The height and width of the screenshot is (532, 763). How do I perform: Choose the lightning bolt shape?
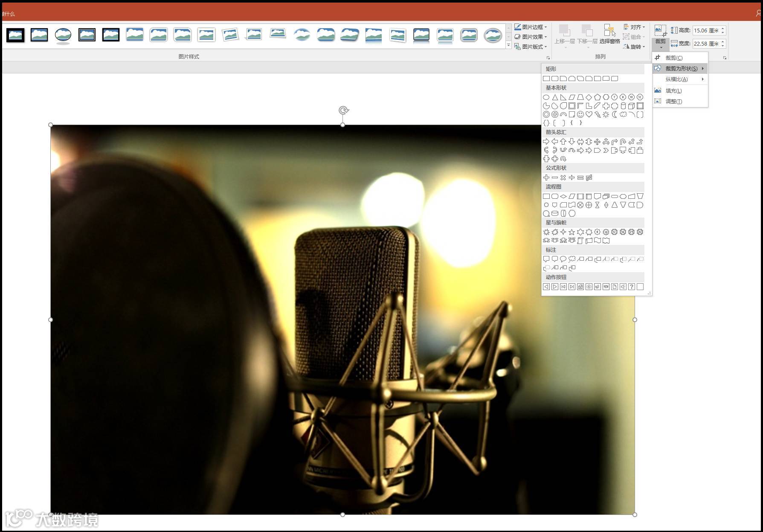(598, 114)
